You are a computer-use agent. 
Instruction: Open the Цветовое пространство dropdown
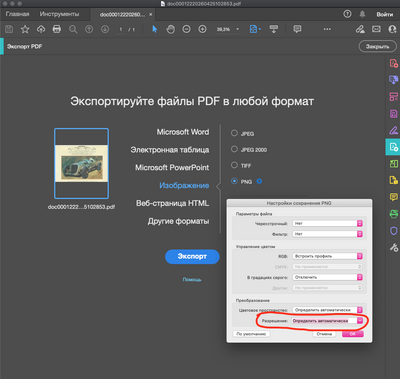(327, 310)
